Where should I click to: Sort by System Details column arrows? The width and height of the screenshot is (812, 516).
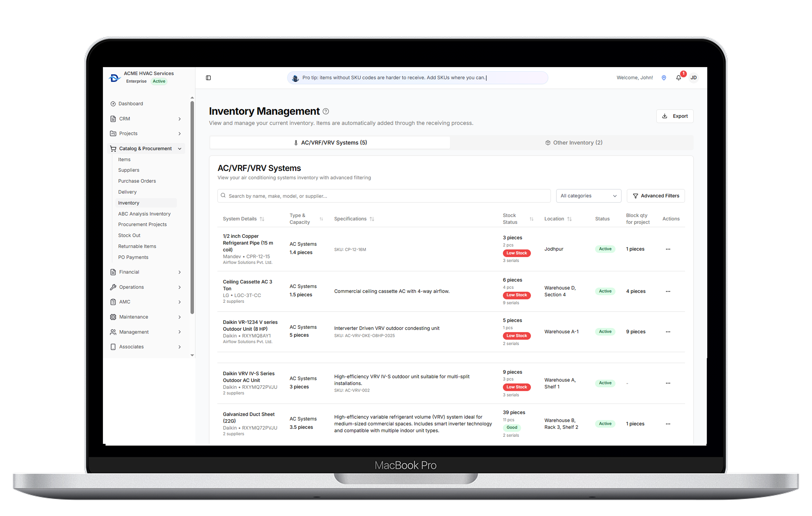262,219
